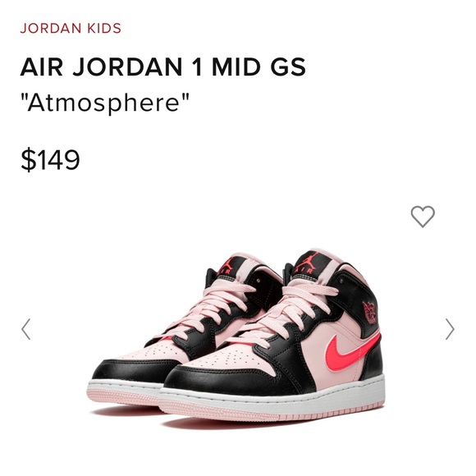
Task: Click the Air Jordan 1 Mid GS title
Action: [x=163, y=66]
